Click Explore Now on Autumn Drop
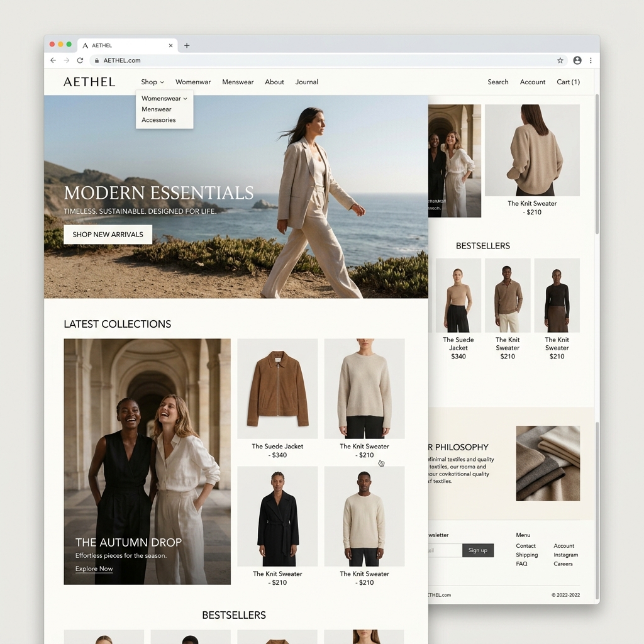 point(94,569)
